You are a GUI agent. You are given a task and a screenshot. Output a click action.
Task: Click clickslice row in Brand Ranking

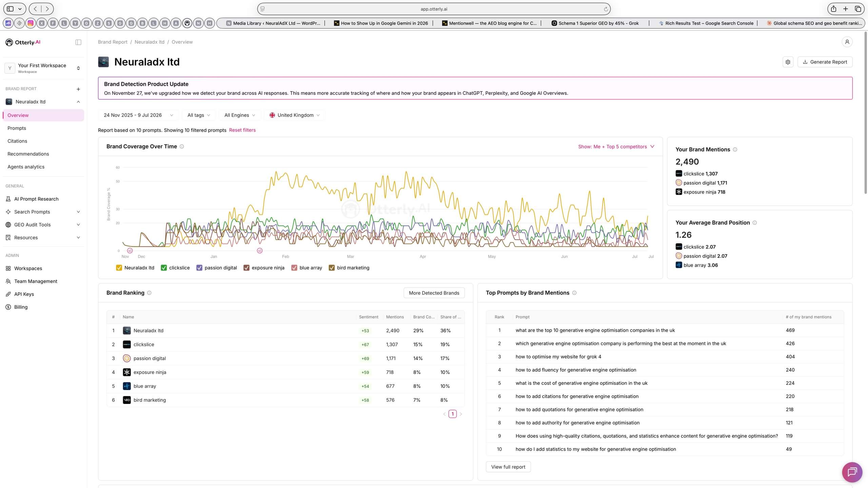coord(285,344)
